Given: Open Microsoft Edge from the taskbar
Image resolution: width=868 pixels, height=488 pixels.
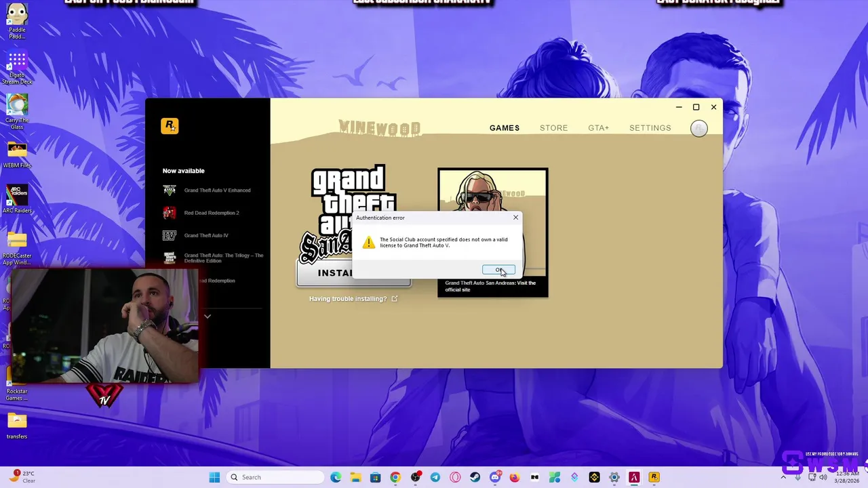Looking at the screenshot, I should (336, 477).
